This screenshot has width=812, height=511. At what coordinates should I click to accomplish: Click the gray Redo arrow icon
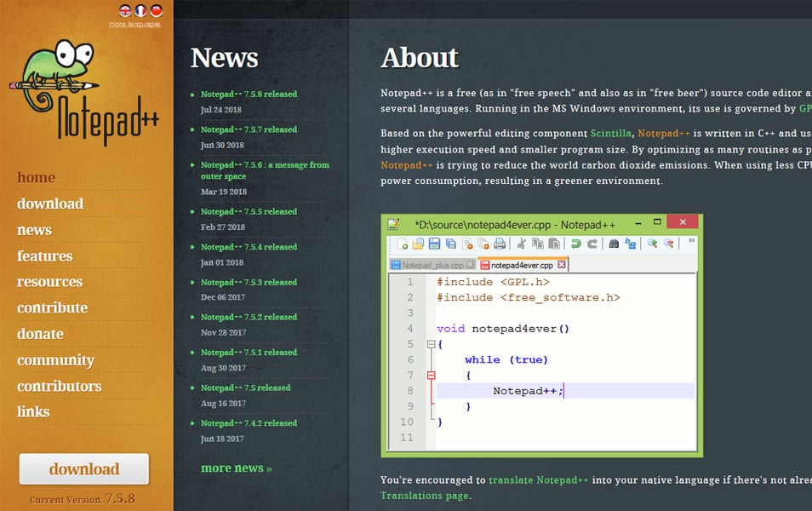coord(592,244)
